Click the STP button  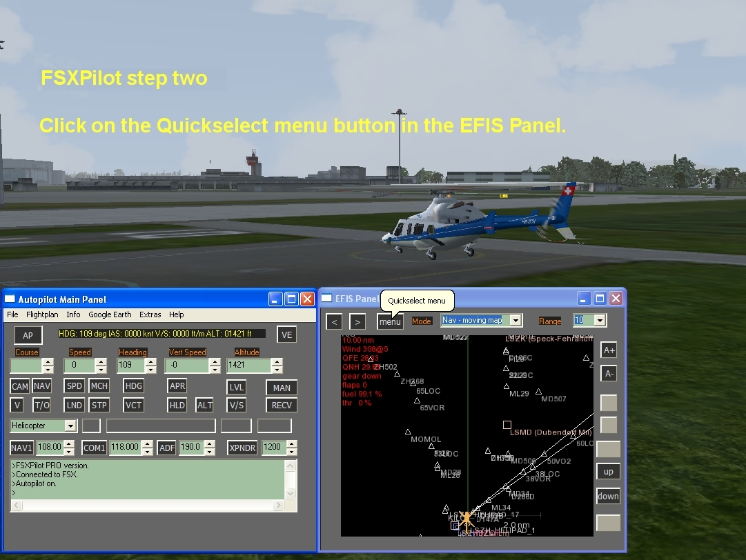click(99, 405)
